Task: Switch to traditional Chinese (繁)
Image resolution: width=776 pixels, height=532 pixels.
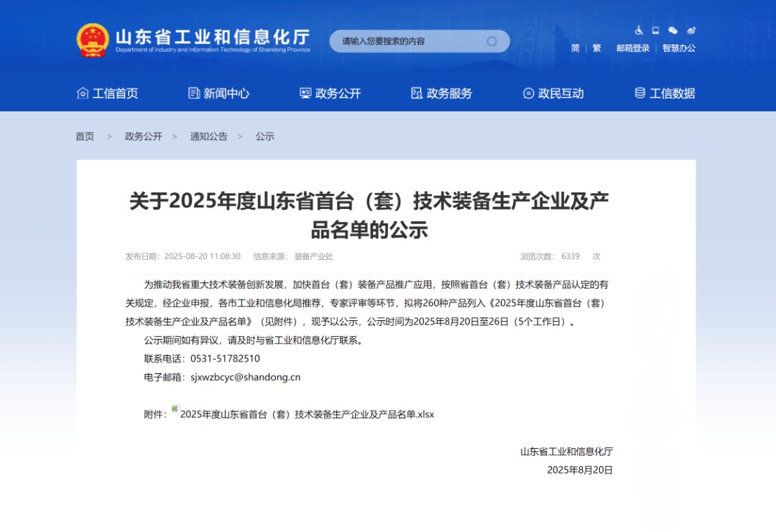Action: click(596, 48)
